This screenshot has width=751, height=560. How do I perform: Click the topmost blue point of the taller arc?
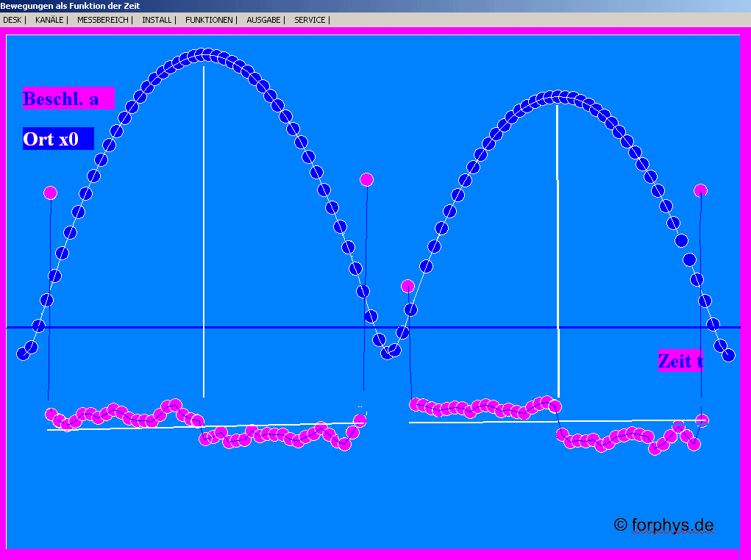[202, 55]
